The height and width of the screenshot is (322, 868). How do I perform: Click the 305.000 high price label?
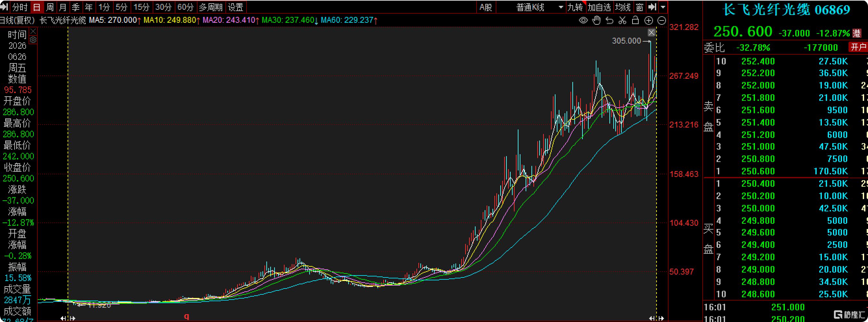(626, 41)
